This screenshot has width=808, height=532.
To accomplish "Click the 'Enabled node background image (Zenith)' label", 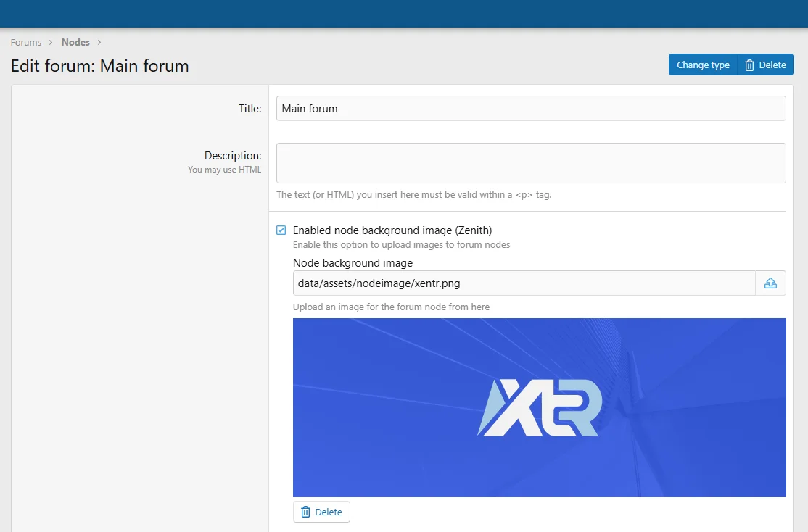I will tap(392, 230).
